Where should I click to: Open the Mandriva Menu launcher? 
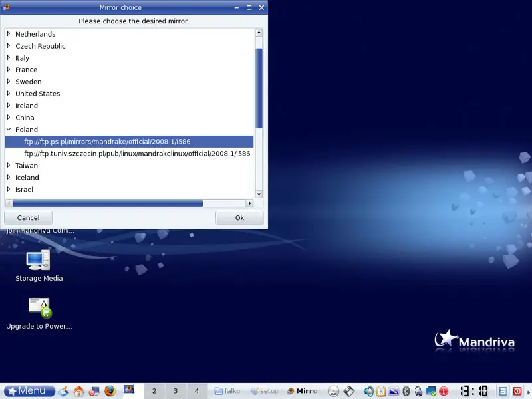pos(29,391)
